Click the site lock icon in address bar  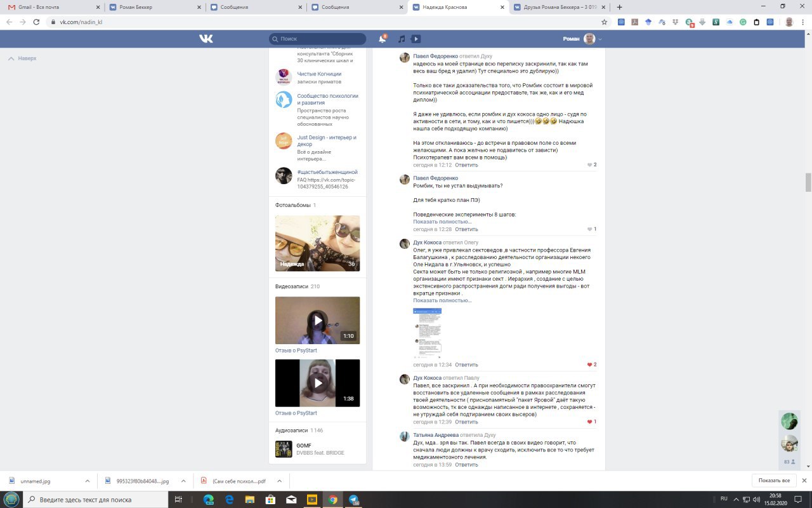point(54,22)
